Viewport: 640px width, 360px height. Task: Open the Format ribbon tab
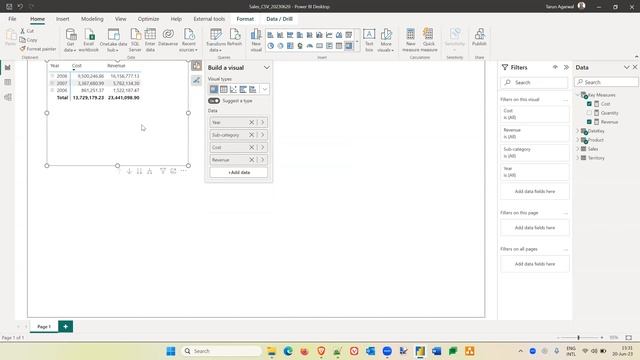[x=245, y=19]
